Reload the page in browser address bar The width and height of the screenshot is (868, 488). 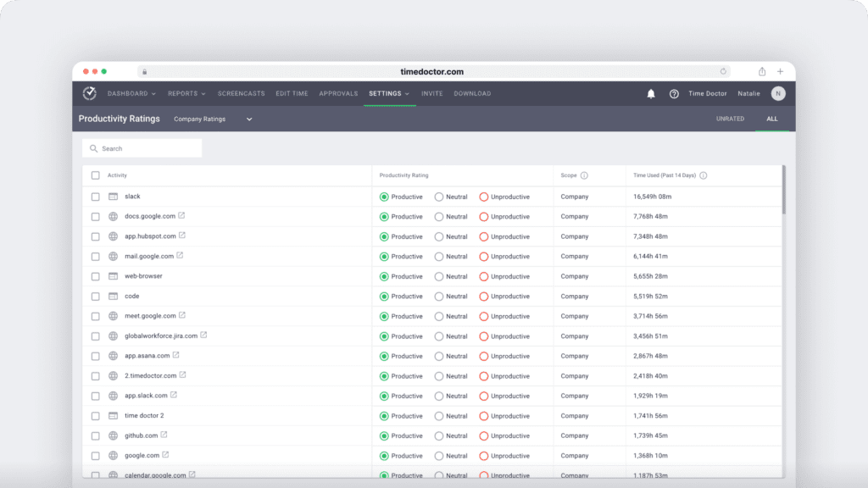[723, 71]
